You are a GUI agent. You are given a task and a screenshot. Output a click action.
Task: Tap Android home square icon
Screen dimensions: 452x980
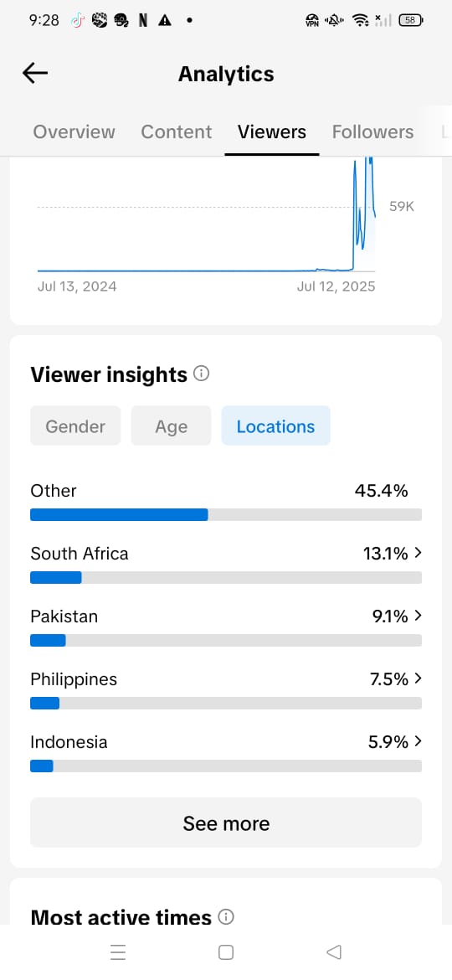click(226, 952)
